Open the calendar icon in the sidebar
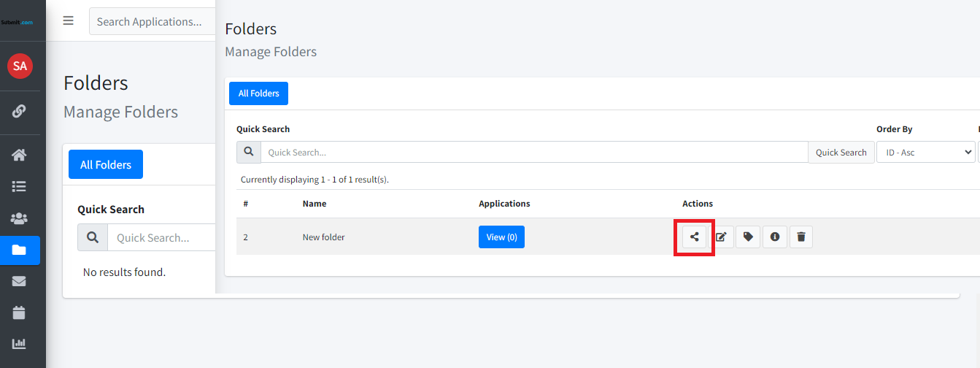The image size is (980, 368). (20, 313)
